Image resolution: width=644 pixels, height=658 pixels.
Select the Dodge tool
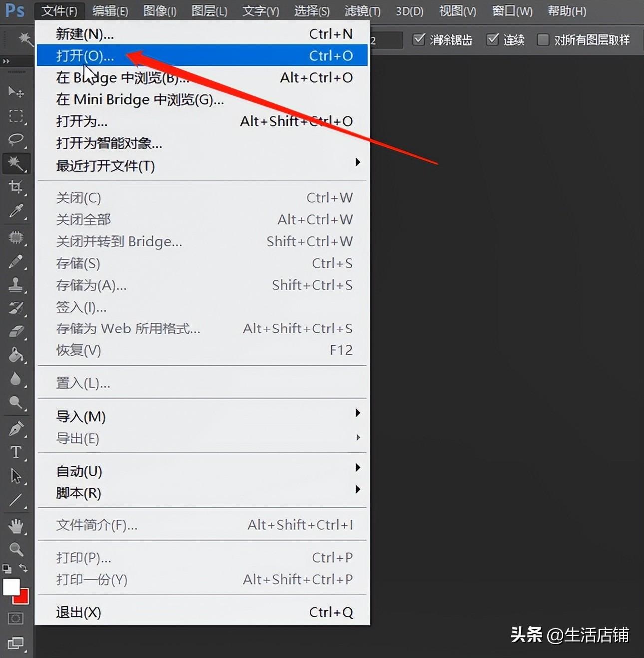[16, 402]
